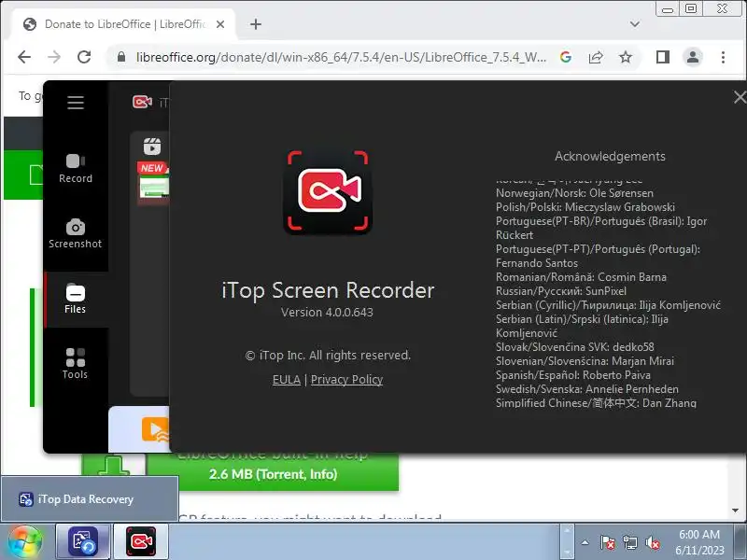Viewport: 747px width, 560px height.
Task: Click the Acknowledgements heading
Action: coord(610,156)
